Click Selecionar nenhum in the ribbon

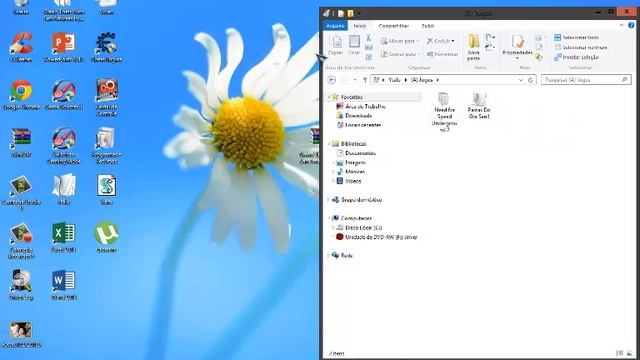580,47
